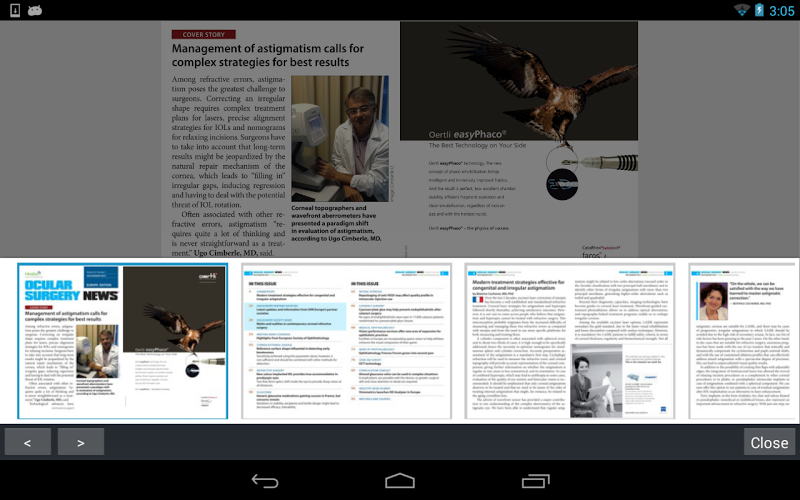This screenshot has height=500, width=800.
Task: Open the 'Modern treatment strategies' article thumbnail
Action: click(x=570, y=341)
